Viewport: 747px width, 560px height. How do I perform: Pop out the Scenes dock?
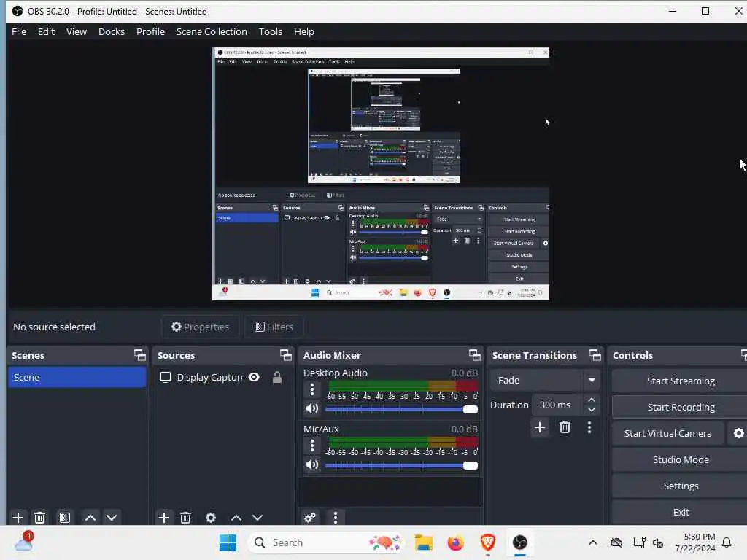coord(139,355)
